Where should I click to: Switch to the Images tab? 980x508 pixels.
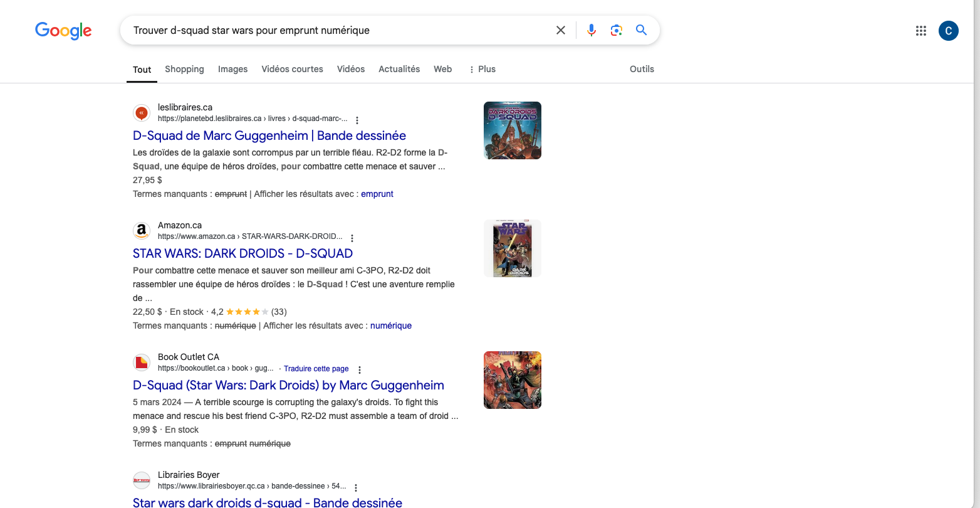click(x=232, y=69)
